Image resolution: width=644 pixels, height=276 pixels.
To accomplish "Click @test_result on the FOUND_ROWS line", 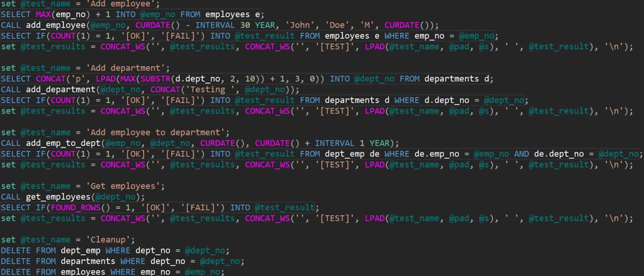I will tap(284, 208).
